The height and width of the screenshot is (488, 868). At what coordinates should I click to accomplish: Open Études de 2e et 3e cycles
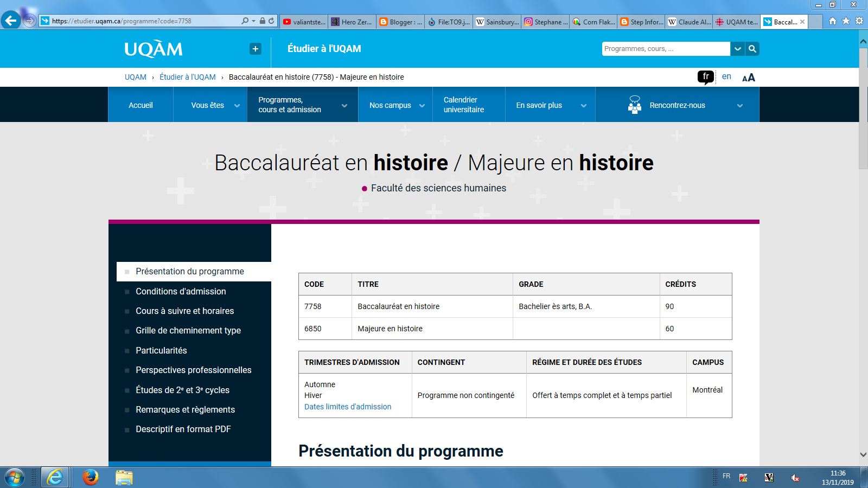click(182, 390)
